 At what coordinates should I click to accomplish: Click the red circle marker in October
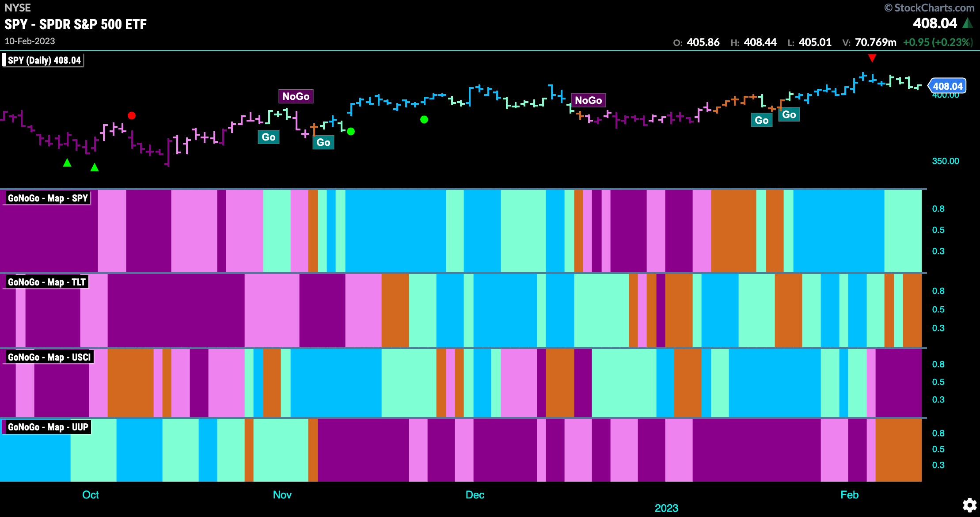click(x=132, y=116)
